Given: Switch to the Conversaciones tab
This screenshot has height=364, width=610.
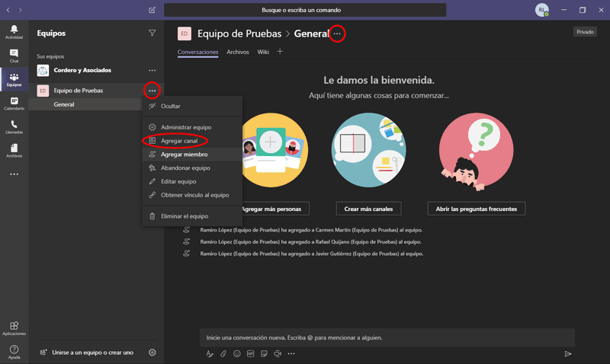Looking at the screenshot, I should click(197, 52).
